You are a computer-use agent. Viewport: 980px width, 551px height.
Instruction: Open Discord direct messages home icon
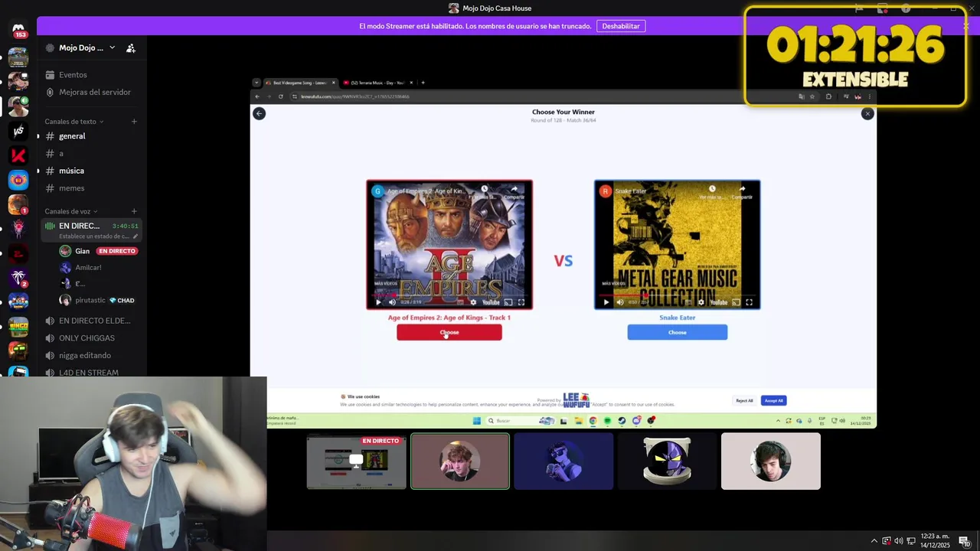coord(18,29)
